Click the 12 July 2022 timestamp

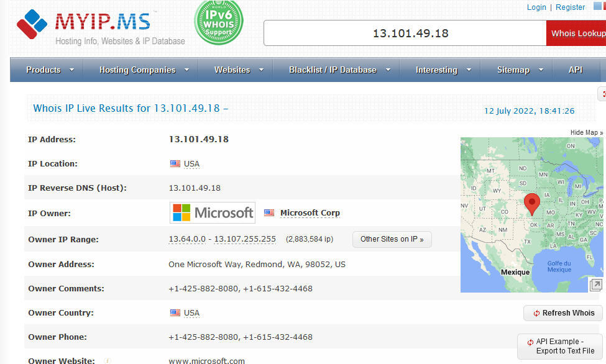[x=529, y=111]
